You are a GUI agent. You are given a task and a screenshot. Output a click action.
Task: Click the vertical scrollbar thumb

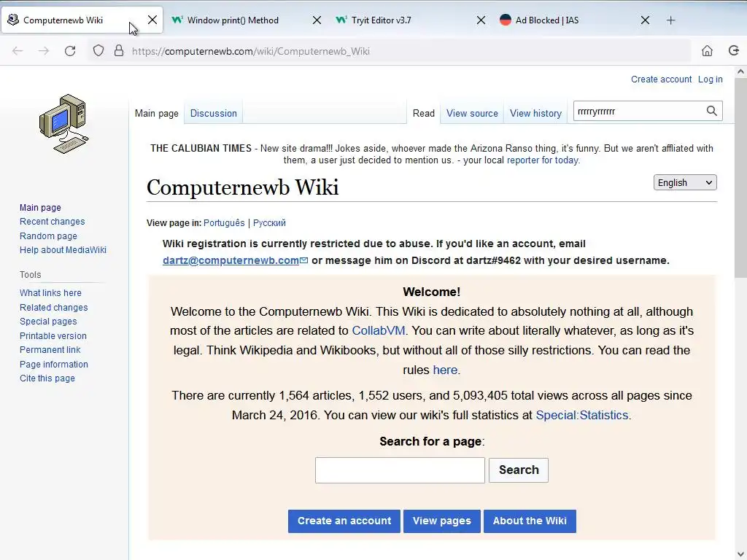click(x=740, y=178)
